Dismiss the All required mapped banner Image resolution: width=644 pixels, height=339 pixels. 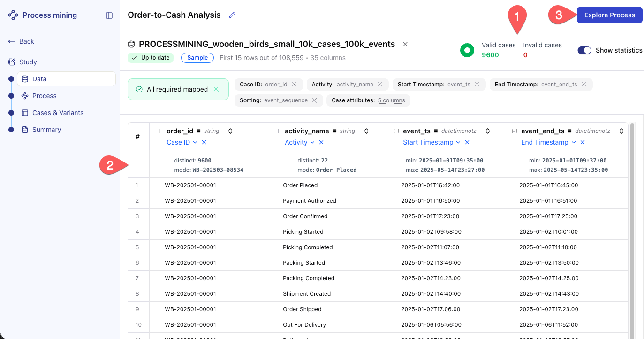click(216, 89)
